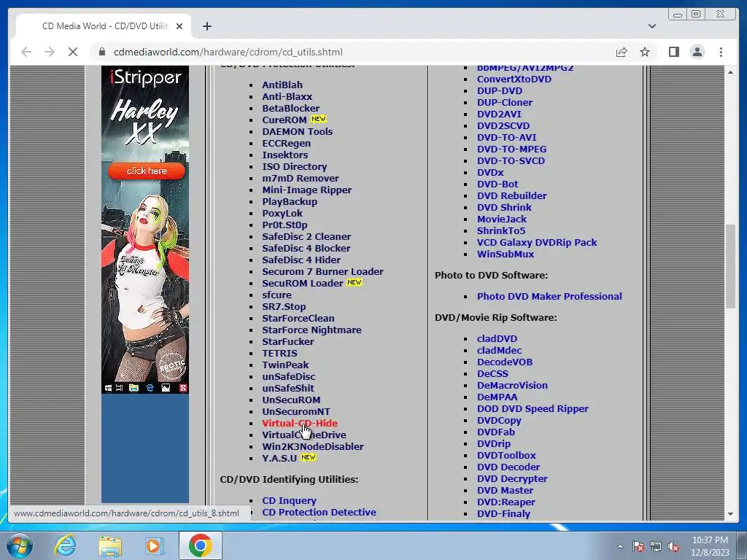747x560 pixels.
Task: Open the cladDVD link
Action: (497, 338)
